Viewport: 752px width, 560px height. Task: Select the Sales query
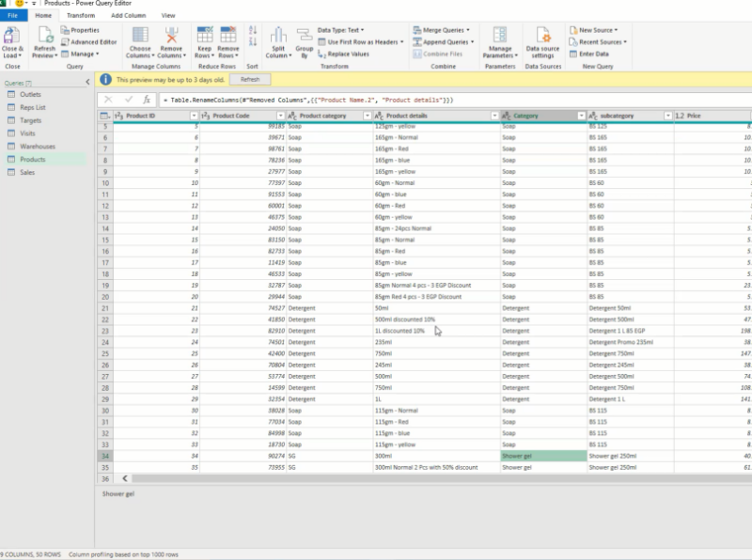[x=27, y=172]
